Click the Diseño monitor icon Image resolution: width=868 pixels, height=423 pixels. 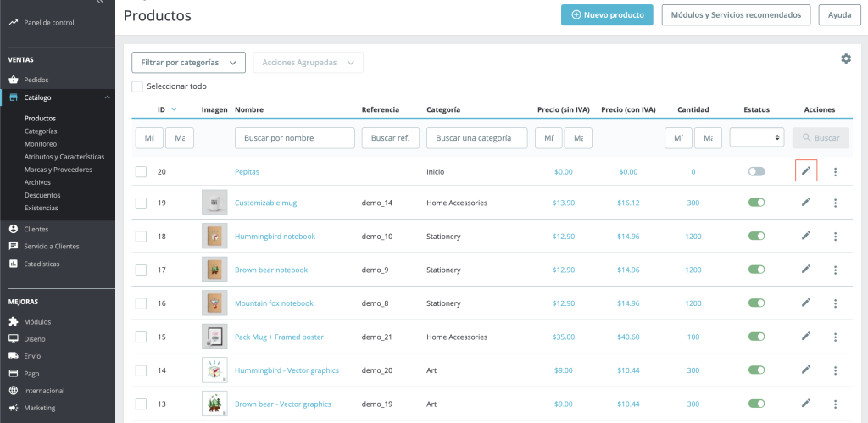coord(14,339)
